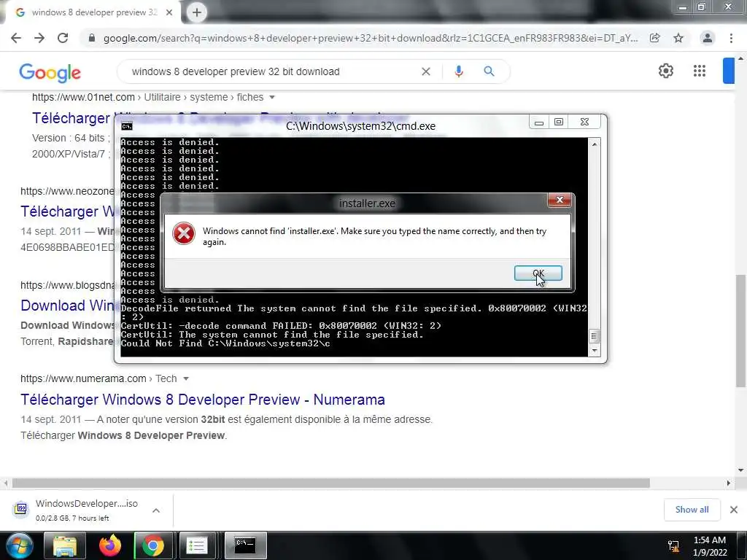Minimize the Chrome window
The image size is (747, 560).
tap(683, 7)
